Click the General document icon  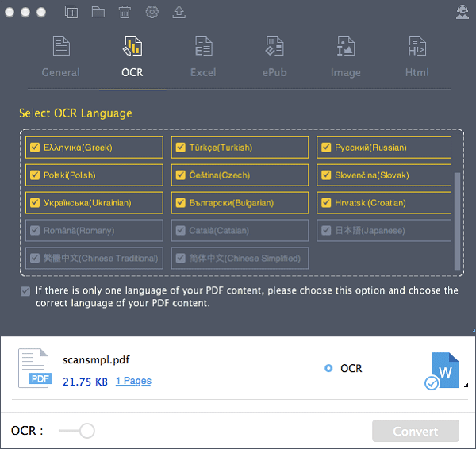[61, 46]
